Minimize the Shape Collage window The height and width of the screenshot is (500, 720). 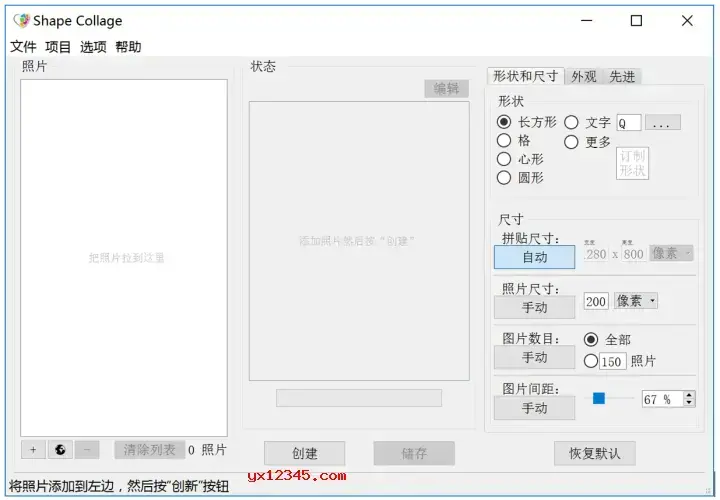tap(586, 21)
